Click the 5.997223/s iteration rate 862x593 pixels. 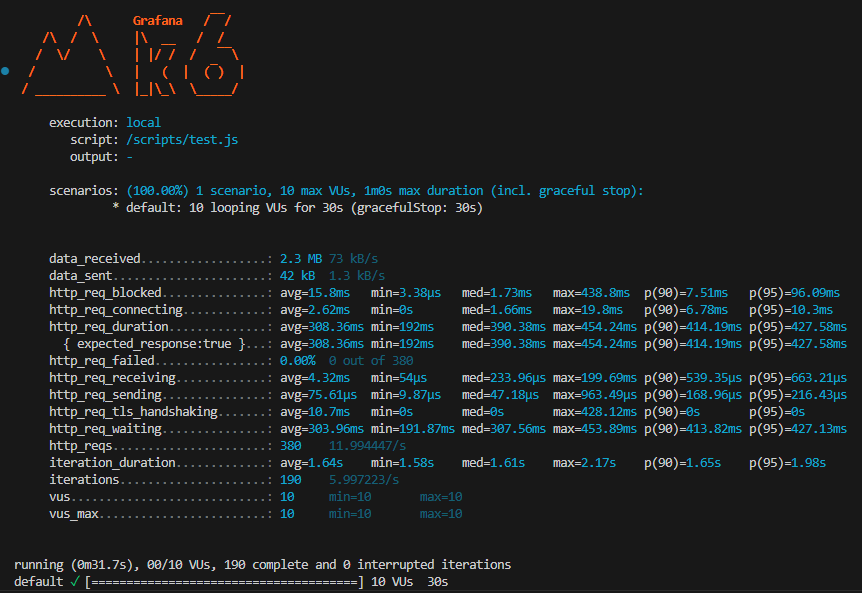pos(364,480)
